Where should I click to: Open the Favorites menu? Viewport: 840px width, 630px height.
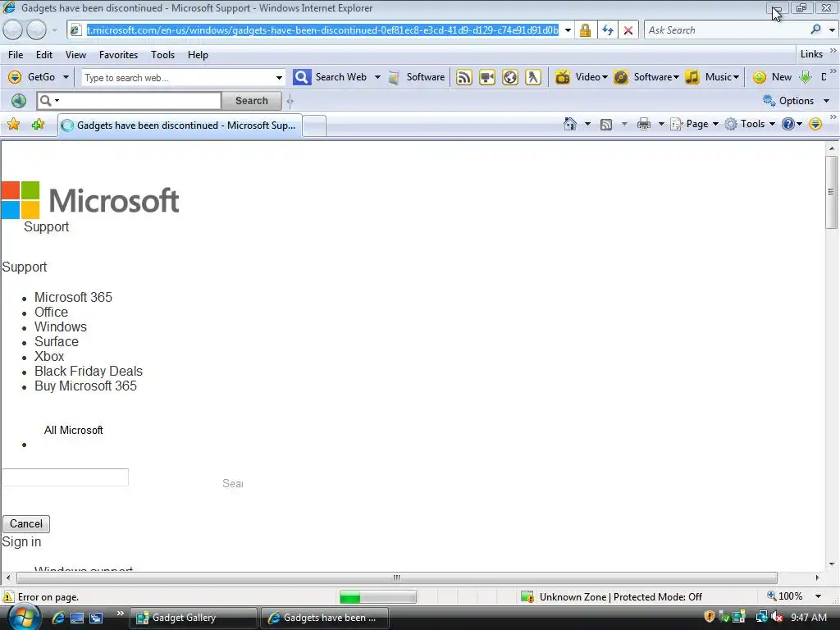coord(118,55)
